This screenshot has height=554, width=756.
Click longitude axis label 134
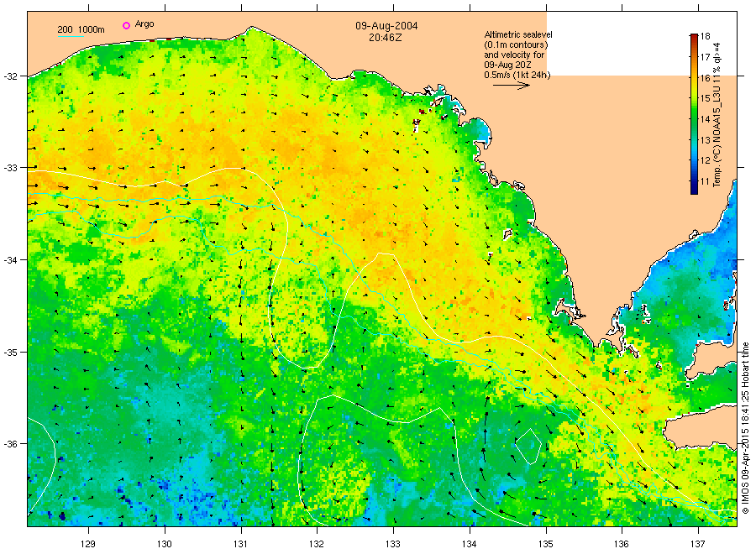(469, 544)
